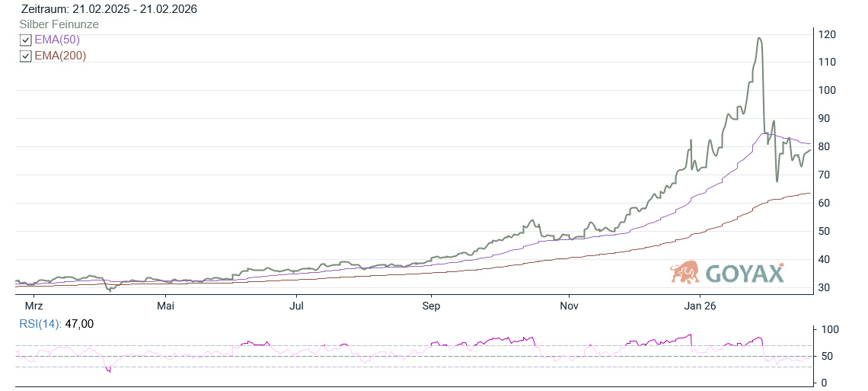The image size is (868, 391).
Task: Click the 120 price axis label
Action: coord(828,34)
